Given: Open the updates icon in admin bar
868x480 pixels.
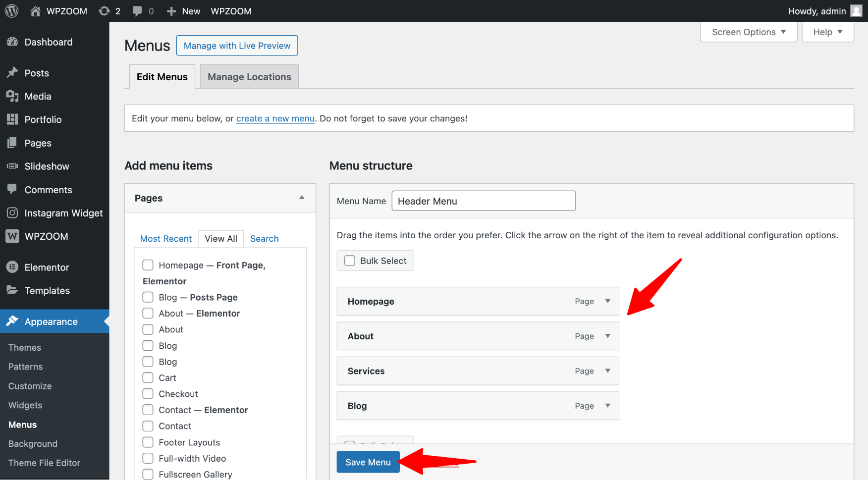Looking at the screenshot, I should pos(104,11).
